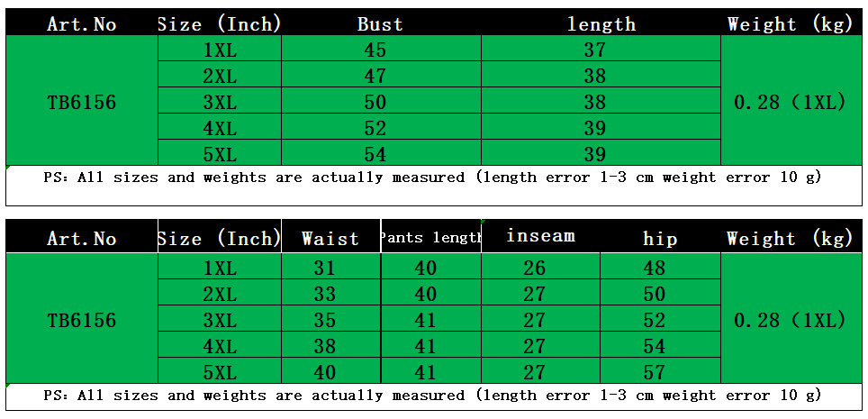Click the Pants length column header

pyautogui.click(x=430, y=238)
